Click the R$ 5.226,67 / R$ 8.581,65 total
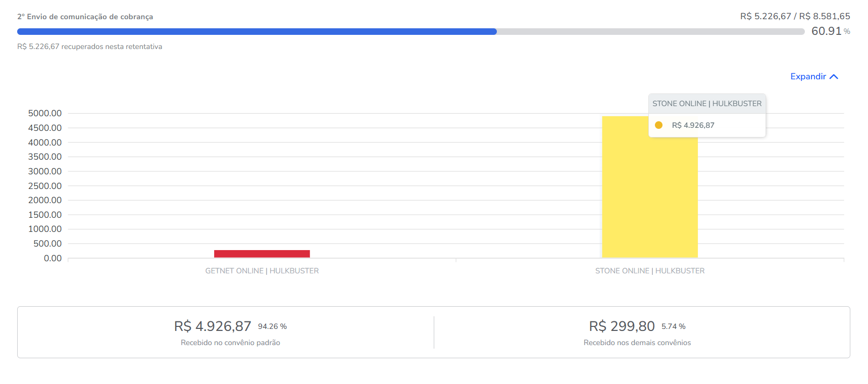This screenshot has width=868, height=384. coord(795,16)
